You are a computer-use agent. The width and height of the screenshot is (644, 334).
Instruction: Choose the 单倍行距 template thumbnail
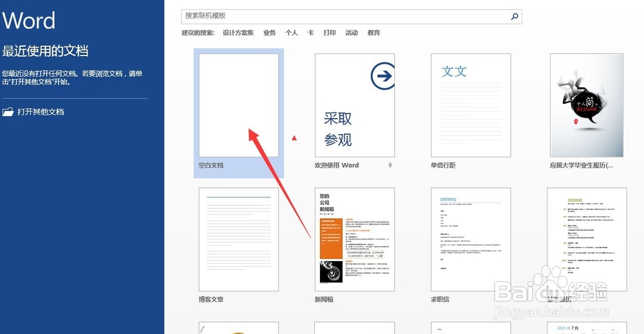[471, 105]
